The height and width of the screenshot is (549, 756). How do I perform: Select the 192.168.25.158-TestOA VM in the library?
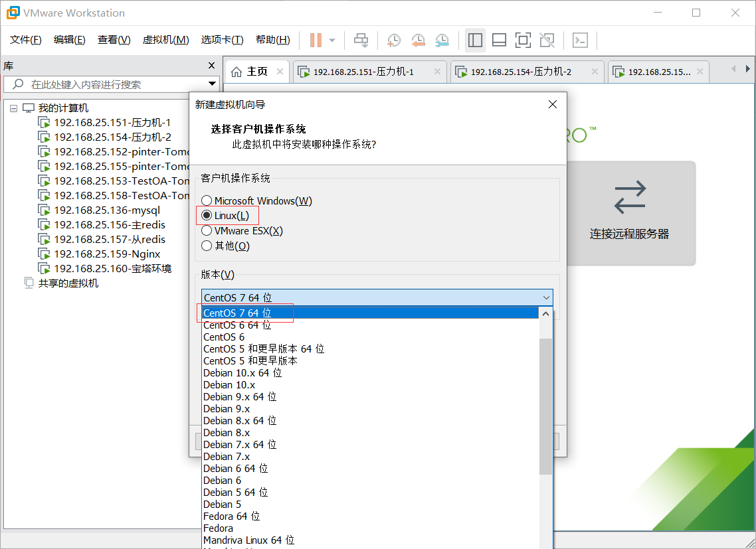click(114, 195)
